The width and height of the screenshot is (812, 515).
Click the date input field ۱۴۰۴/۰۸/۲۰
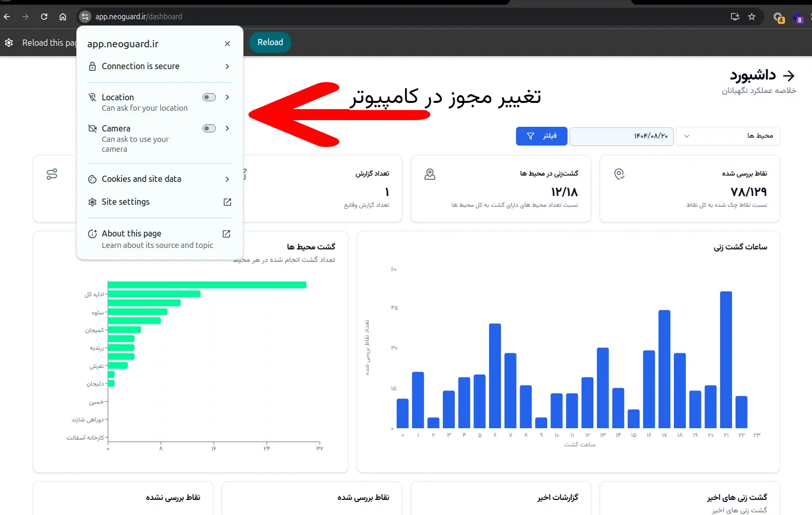click(621, 136)
